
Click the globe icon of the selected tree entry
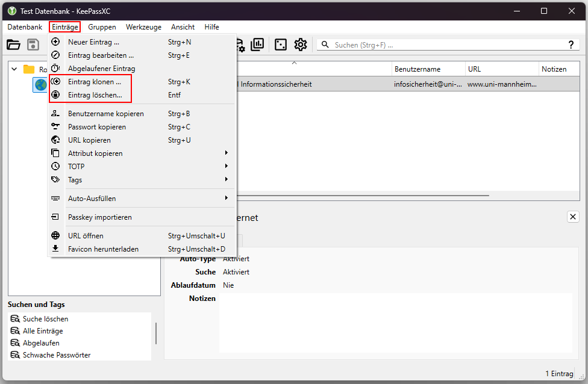(x=40, y=84)
